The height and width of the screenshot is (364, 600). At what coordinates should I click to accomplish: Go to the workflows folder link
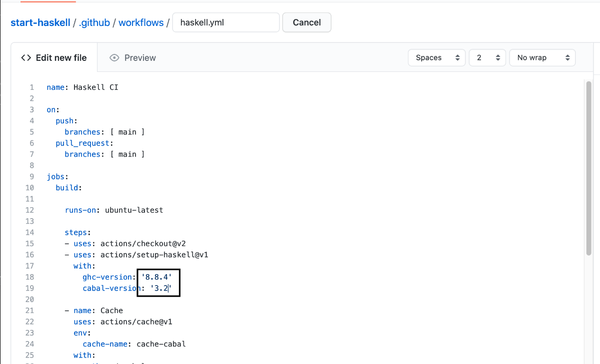(x=141, y=23)
